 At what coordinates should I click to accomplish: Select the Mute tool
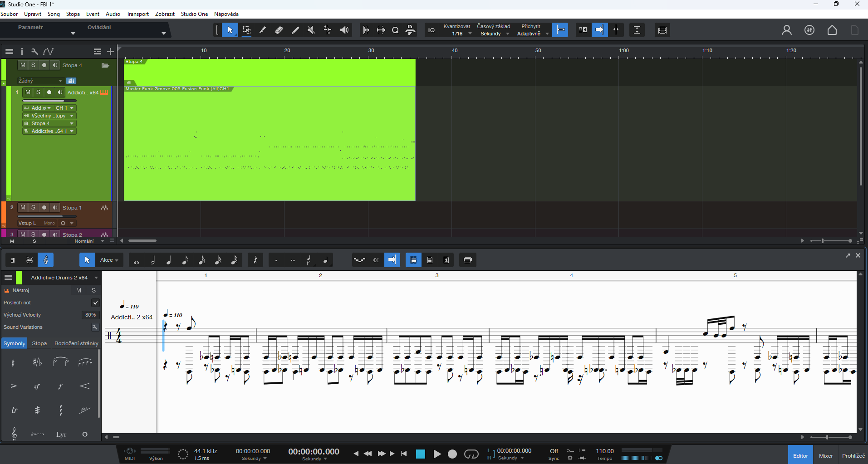[x=311, y=30]
